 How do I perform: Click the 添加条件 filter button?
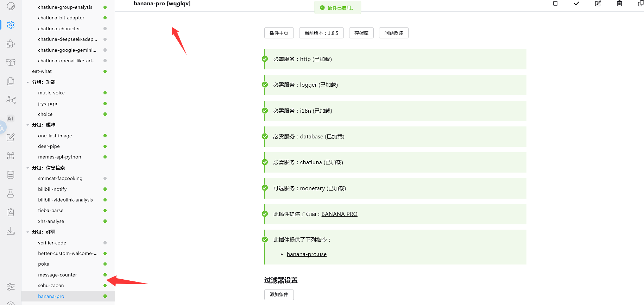tap(279, 295)
